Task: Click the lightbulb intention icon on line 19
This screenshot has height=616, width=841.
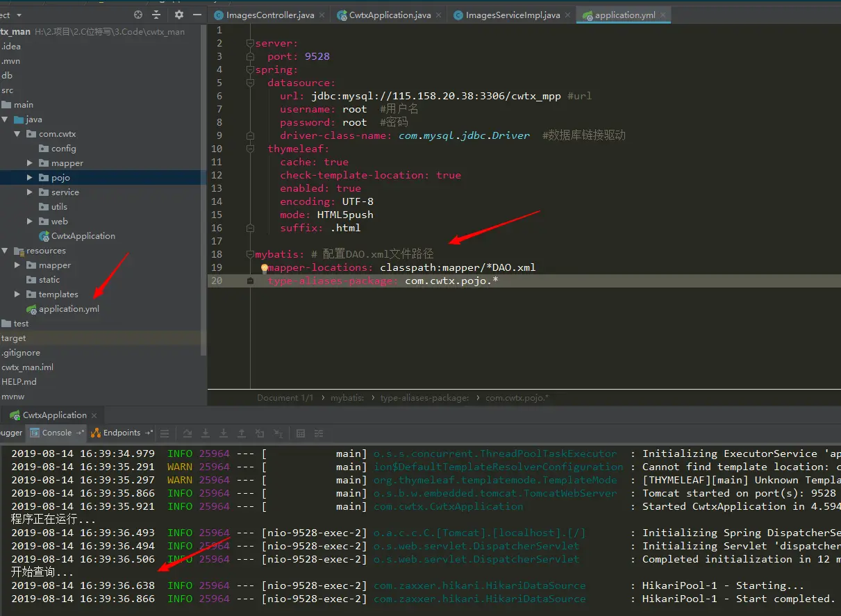Action: (x=264, y=267)
